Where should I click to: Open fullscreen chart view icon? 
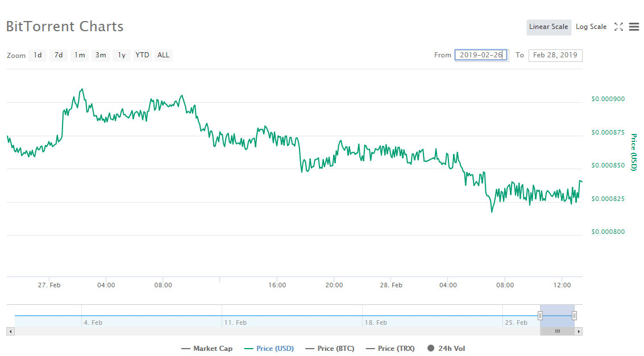tap(618, 27)
